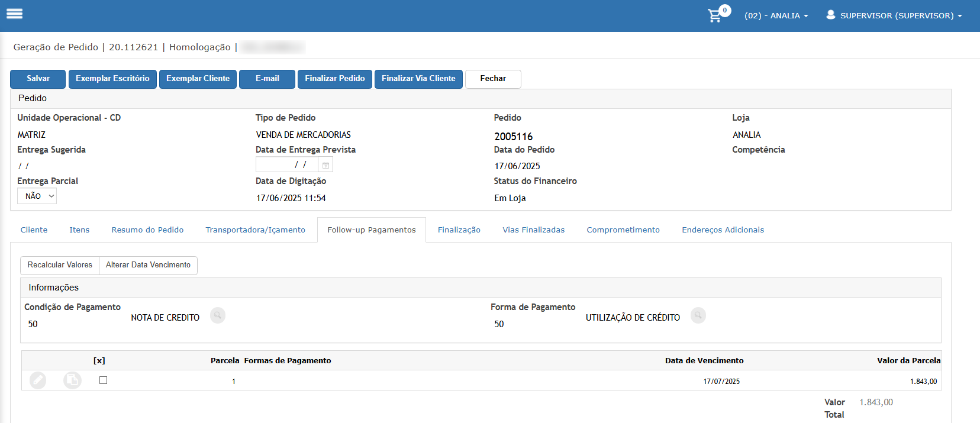Click the search icon next to NOTA DE CREDITO
Screen dimensions: 980x423
click(218, 315)
